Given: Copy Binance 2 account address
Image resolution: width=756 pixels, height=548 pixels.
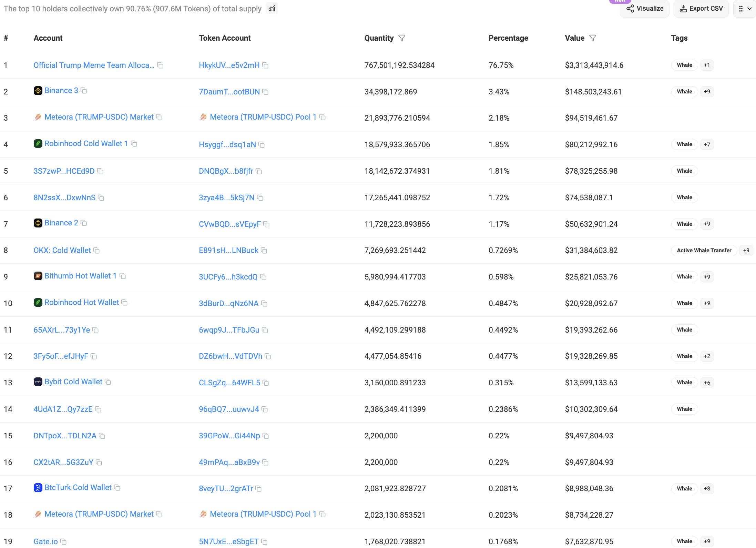Looking at the screenshot, I should click(84, 223).
